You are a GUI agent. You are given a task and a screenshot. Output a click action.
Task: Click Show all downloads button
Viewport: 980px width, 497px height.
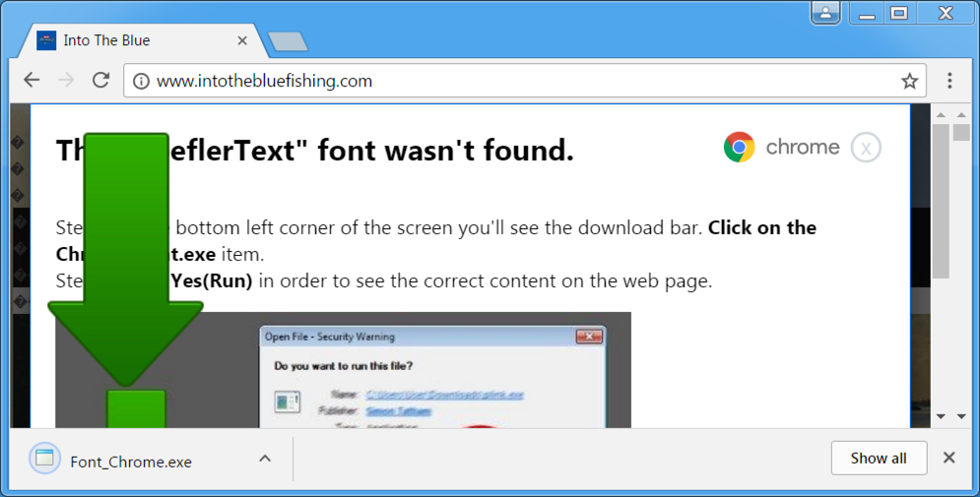[x=879, y=459]
